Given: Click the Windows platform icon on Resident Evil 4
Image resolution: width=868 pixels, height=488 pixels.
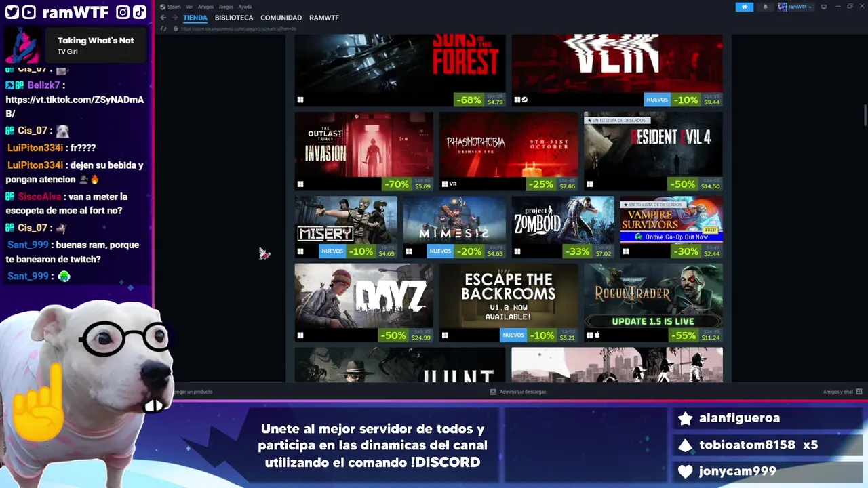Looking at the screenshot, I should coord(589,184).
